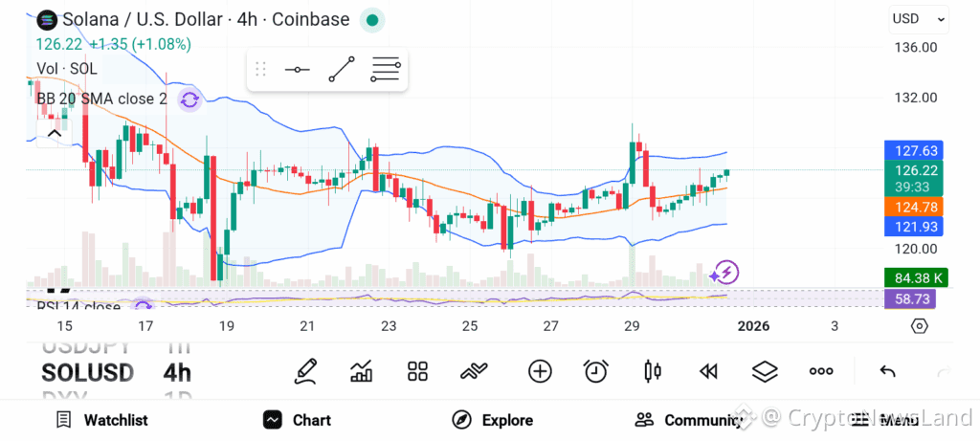Change the 4h timeframe interval
Image resolution: width=980 pixels, height=441 pixels.
pos(177,372)
